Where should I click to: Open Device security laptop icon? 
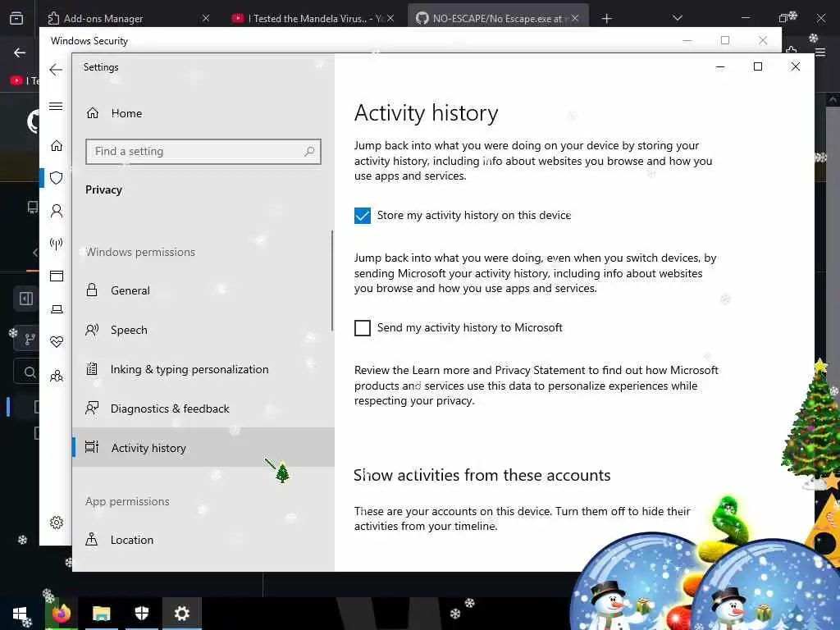(57, 309)
